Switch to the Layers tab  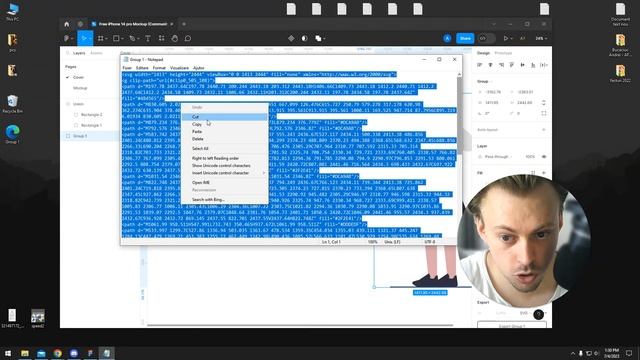tap(79, 53)
